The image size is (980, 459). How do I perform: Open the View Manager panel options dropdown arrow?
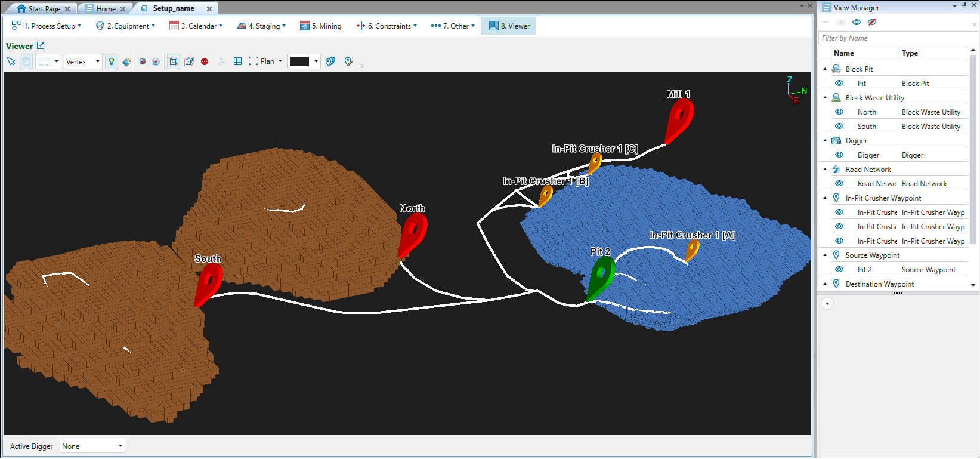coord(954,5)
